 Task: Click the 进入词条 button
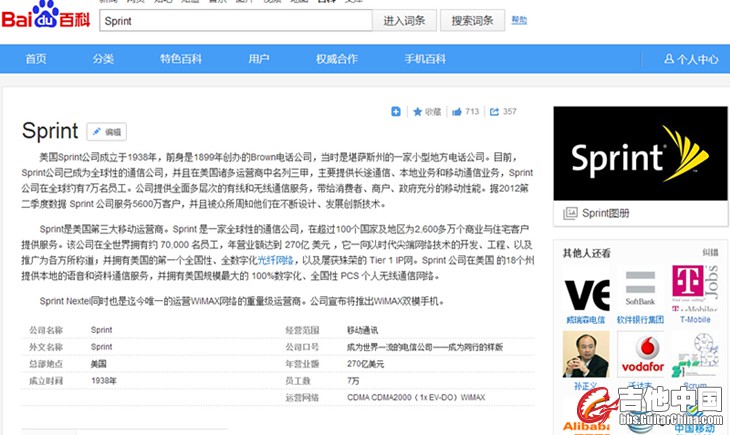coord(404,20)
